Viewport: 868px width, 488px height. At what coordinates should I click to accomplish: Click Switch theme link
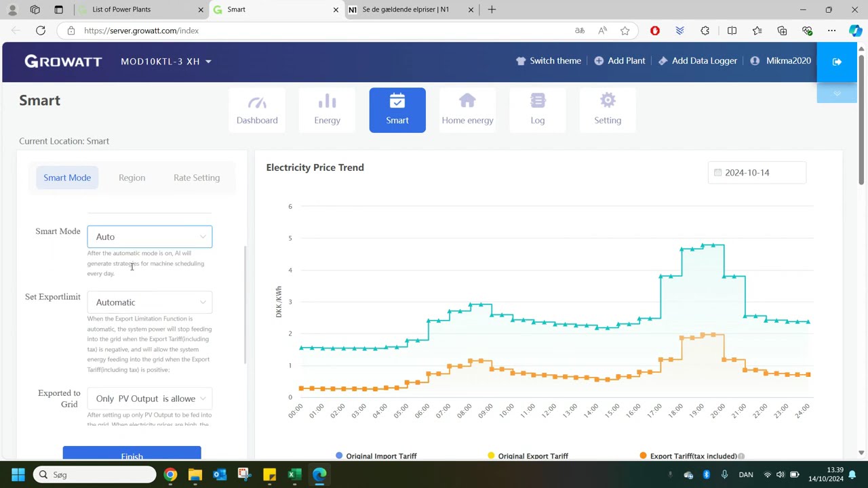[x=549, y=61]
